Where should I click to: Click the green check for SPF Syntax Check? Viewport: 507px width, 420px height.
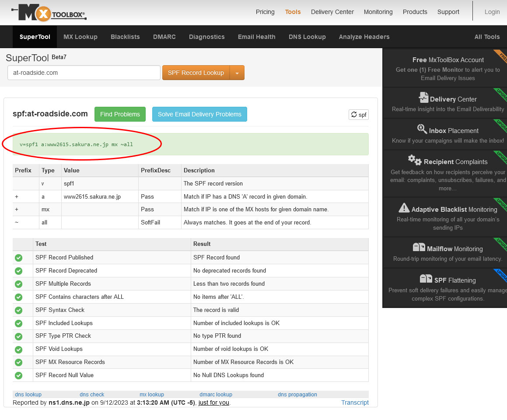coord(19,310)
